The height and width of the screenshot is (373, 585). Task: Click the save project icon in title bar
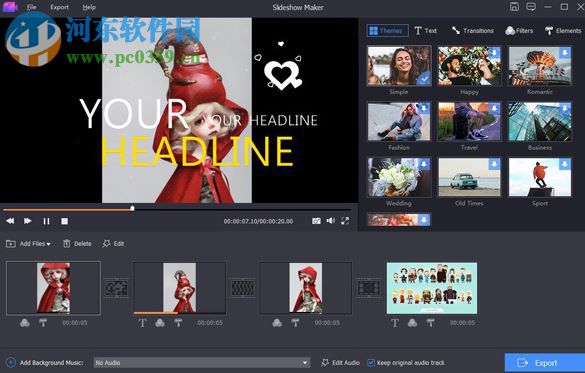tap(514, 7)
